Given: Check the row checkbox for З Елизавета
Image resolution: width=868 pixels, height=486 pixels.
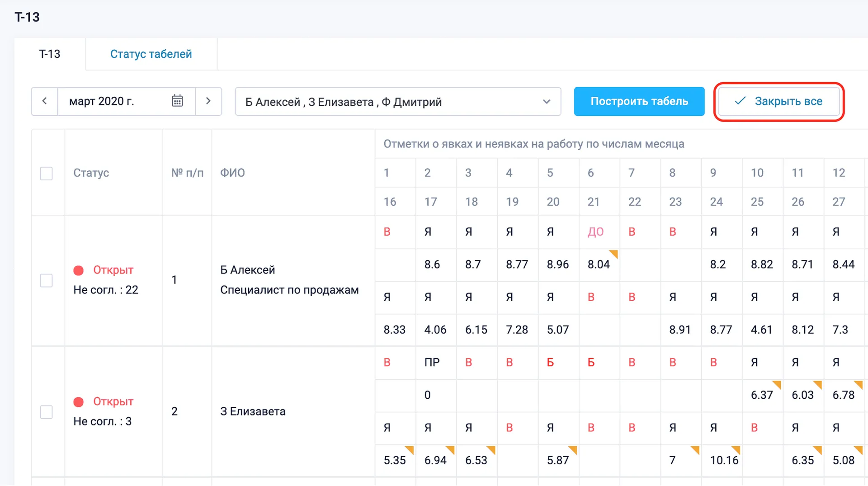Looking at the screenshot, I should coord(47,412).
